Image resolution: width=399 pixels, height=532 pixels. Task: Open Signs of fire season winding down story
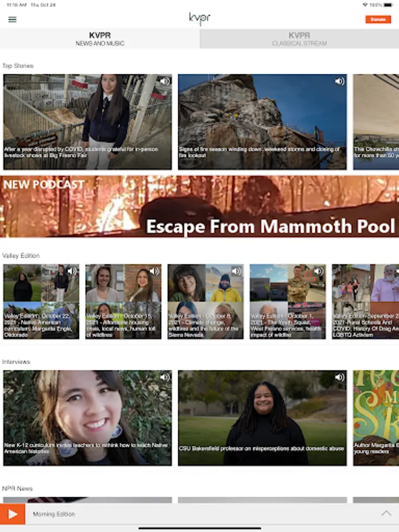[x=262, y=122]
